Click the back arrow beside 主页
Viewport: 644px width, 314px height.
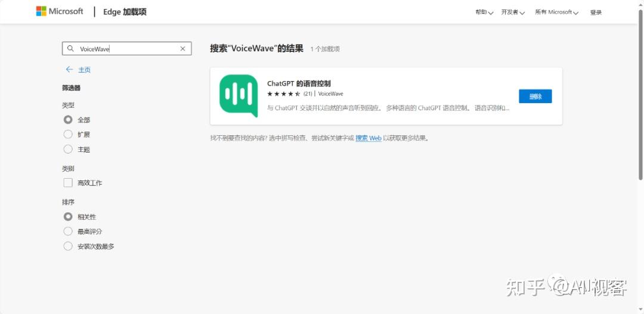coord(69,69)
